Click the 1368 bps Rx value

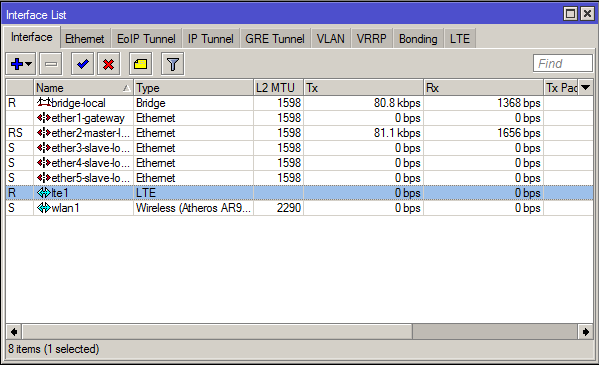click(x=518, y=103)
